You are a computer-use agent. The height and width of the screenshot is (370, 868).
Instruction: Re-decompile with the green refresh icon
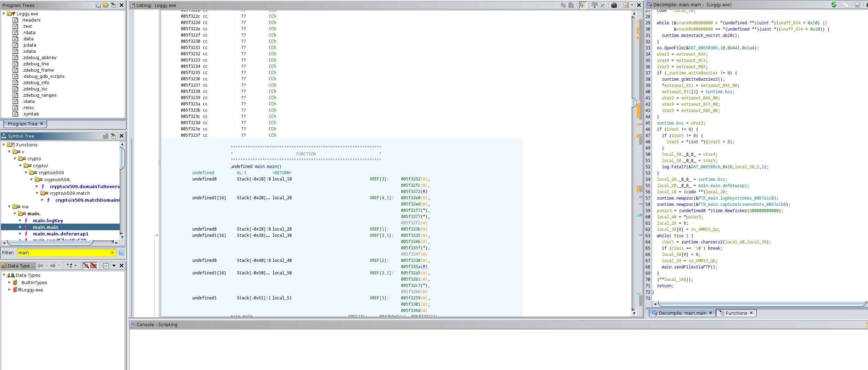(834, 5)
